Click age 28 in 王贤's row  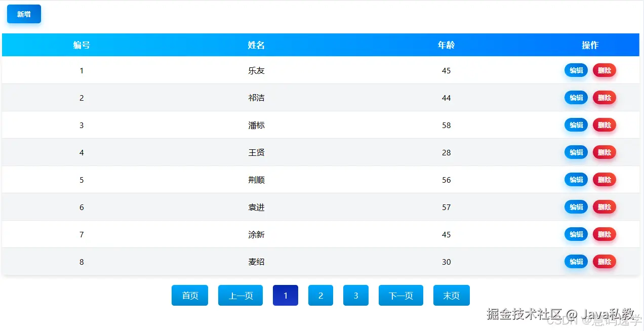tap(446, 153)
